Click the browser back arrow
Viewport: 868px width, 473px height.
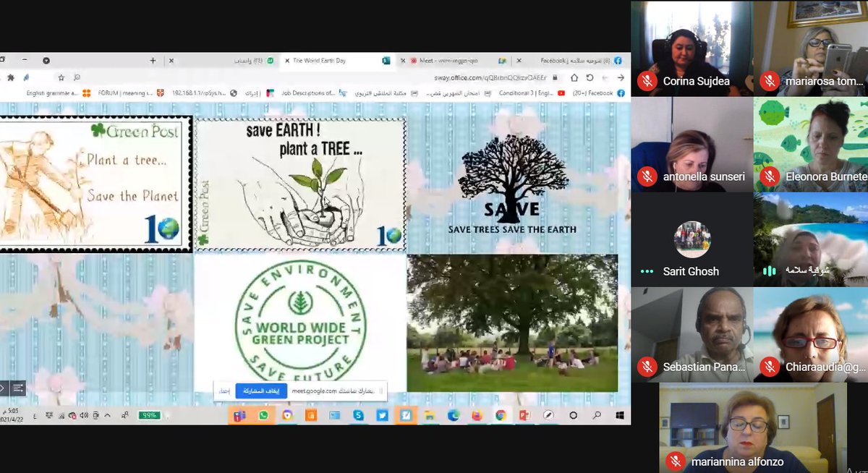point(621,77)
